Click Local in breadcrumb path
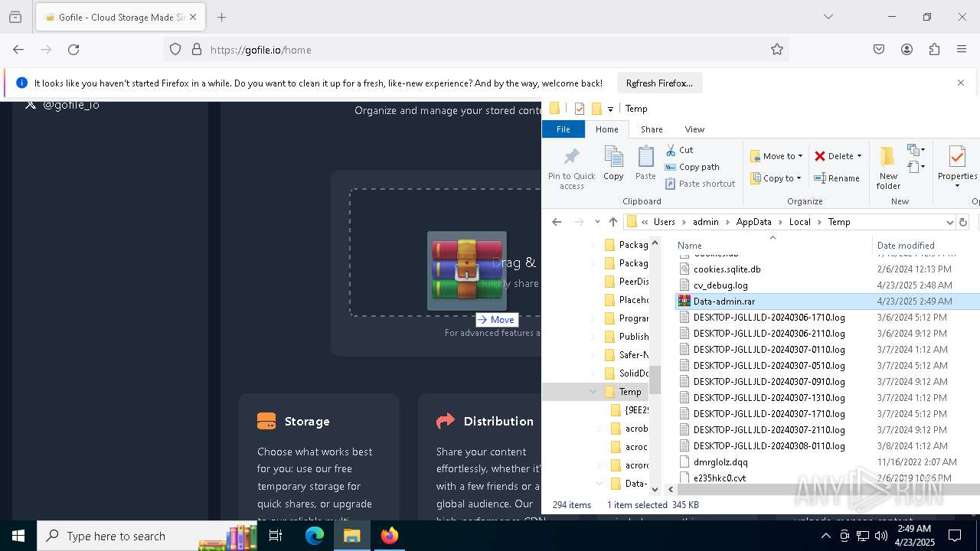Screen dimensions: 980x551 tap(799, 222)
